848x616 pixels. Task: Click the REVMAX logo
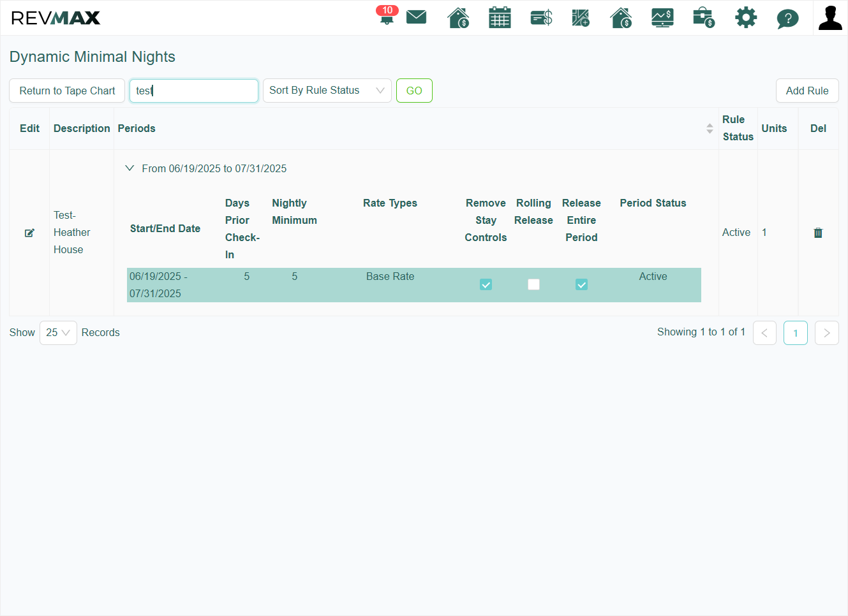tap(56, 18)
